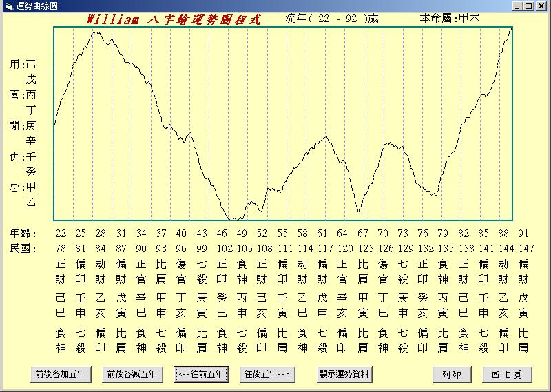Click the fortune curve chart area

(283, 124)
